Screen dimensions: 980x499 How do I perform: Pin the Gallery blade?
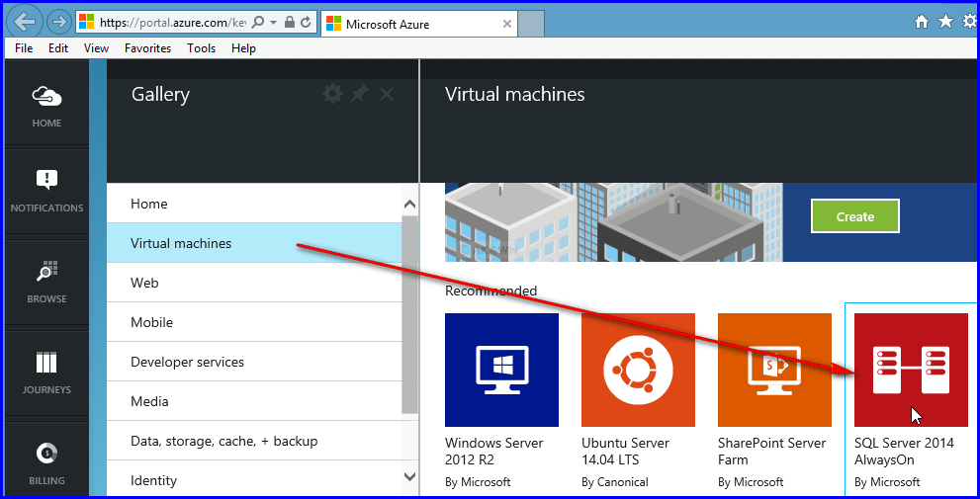[359, 94]
